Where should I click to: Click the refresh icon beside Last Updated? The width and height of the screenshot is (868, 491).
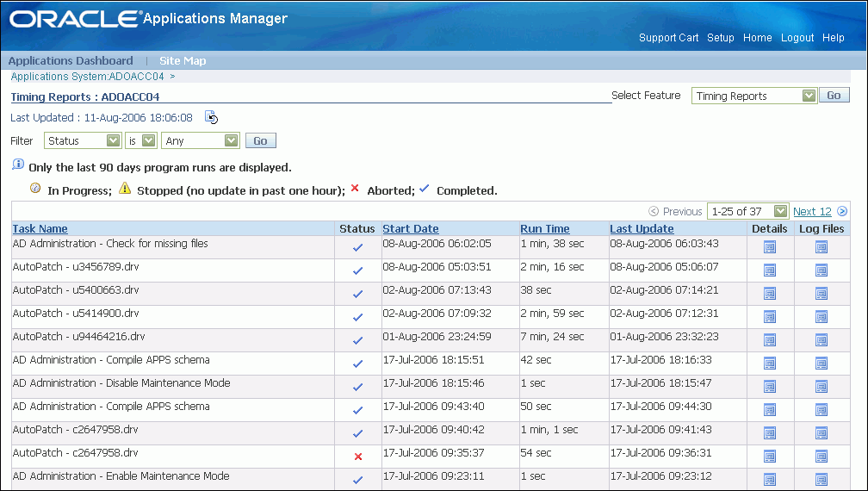click(x=211, y=117)
